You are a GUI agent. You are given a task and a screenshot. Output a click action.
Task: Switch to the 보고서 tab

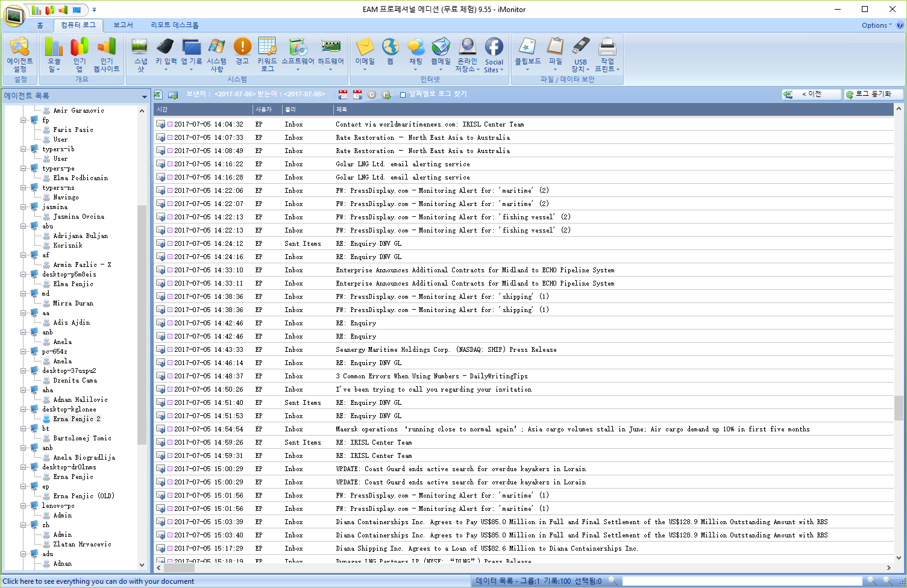pyautogui.click(x=123, y=25)
